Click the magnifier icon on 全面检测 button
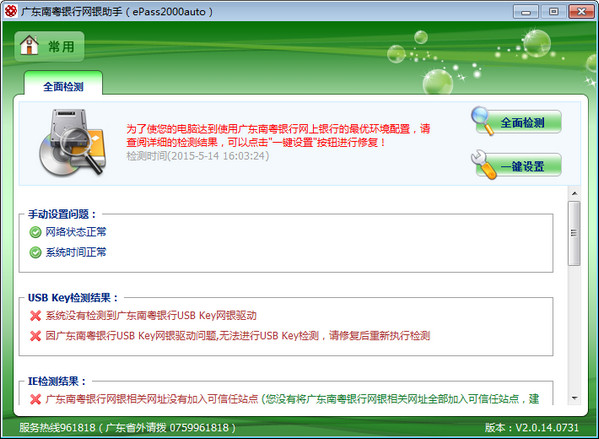This screenshot has width=599, height=439. (482, 120)
